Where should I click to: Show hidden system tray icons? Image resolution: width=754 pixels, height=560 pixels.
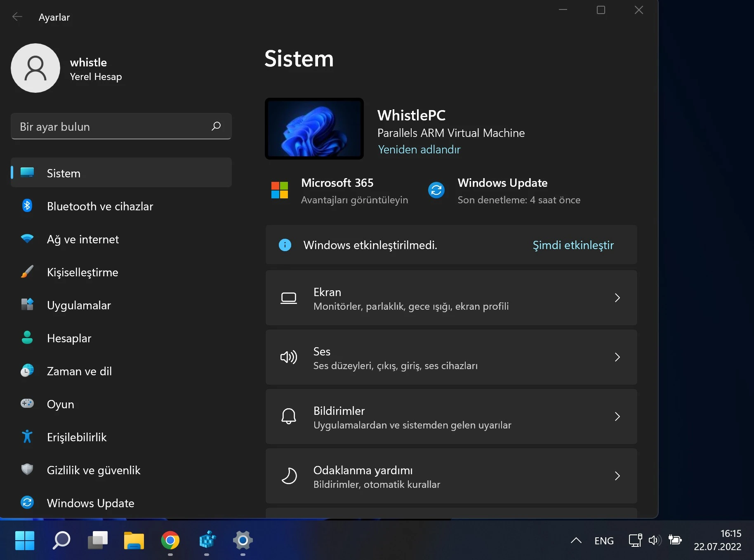(576, 540)
